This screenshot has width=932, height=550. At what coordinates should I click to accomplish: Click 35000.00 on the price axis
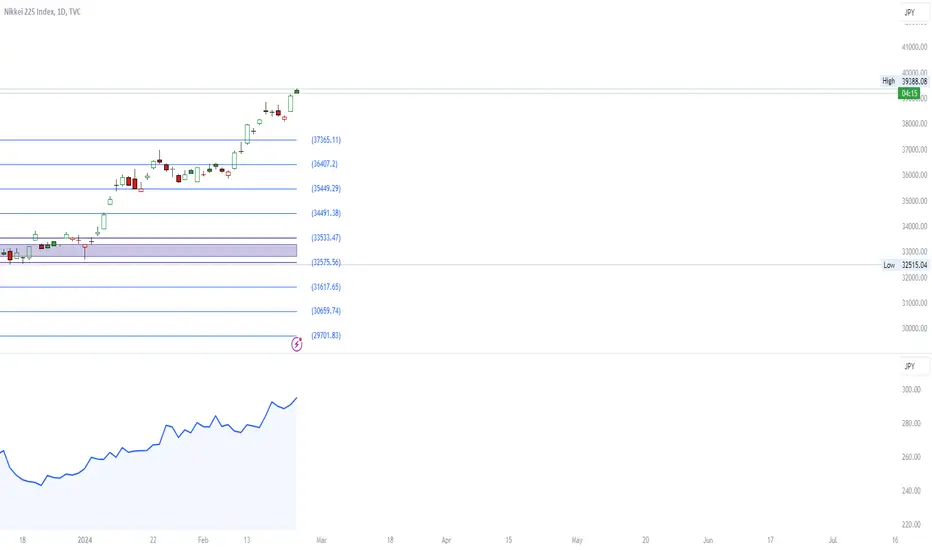pyautogui.click(x=914, y=201)
